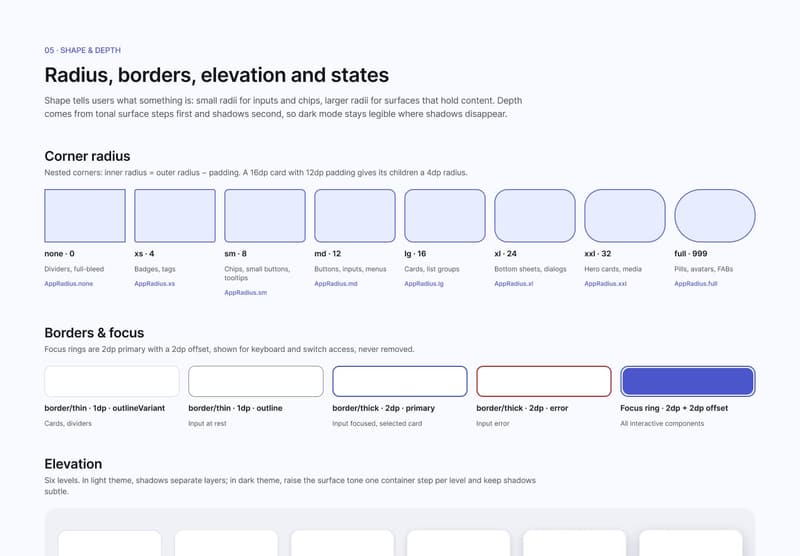The width and height of the screenshot is (800, 556).
Task: Click the xxl · 32 radius sample
Action: [625, 216]
